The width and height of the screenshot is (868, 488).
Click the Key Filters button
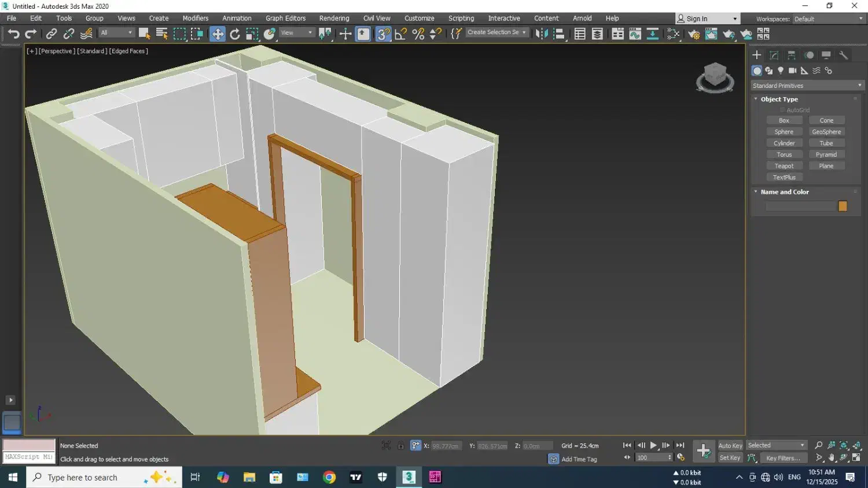pyautogui.click(x=783, y=458)
